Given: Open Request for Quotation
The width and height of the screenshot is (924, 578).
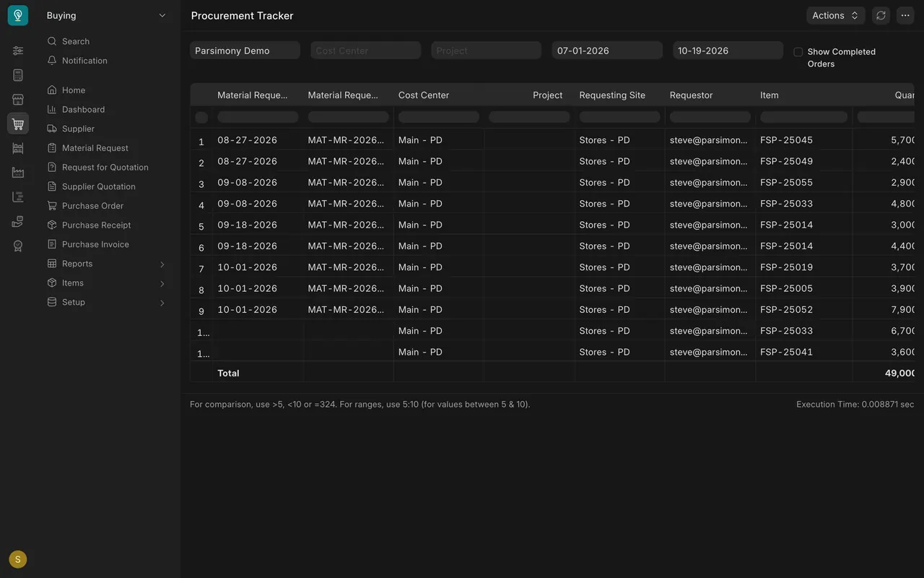Looking at the screenshot, I should (x=106, y=167).
